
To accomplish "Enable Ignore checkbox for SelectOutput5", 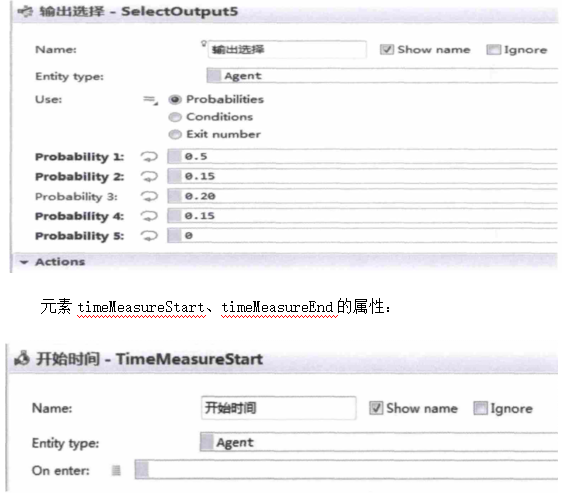I will [x=493, y=50].
